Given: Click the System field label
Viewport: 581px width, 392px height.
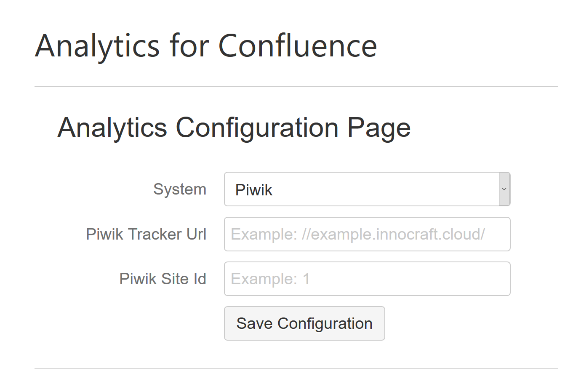Looking at the screenshot, I should [180, 189].
